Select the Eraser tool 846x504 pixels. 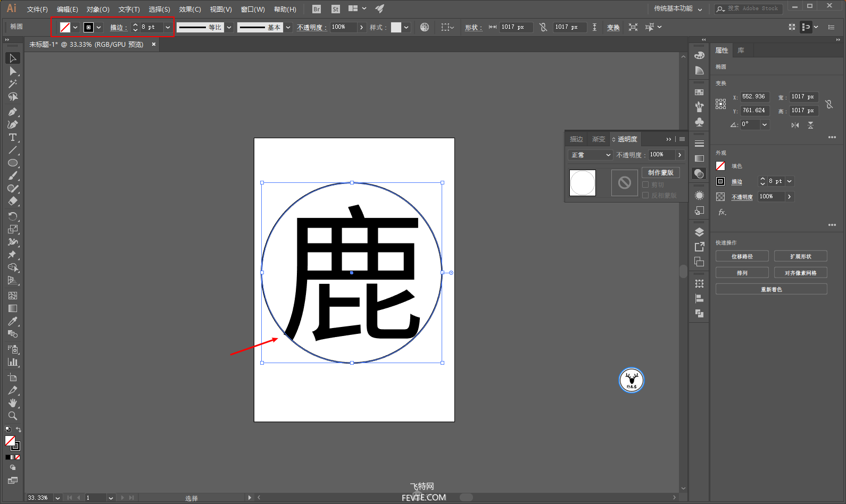13,201
